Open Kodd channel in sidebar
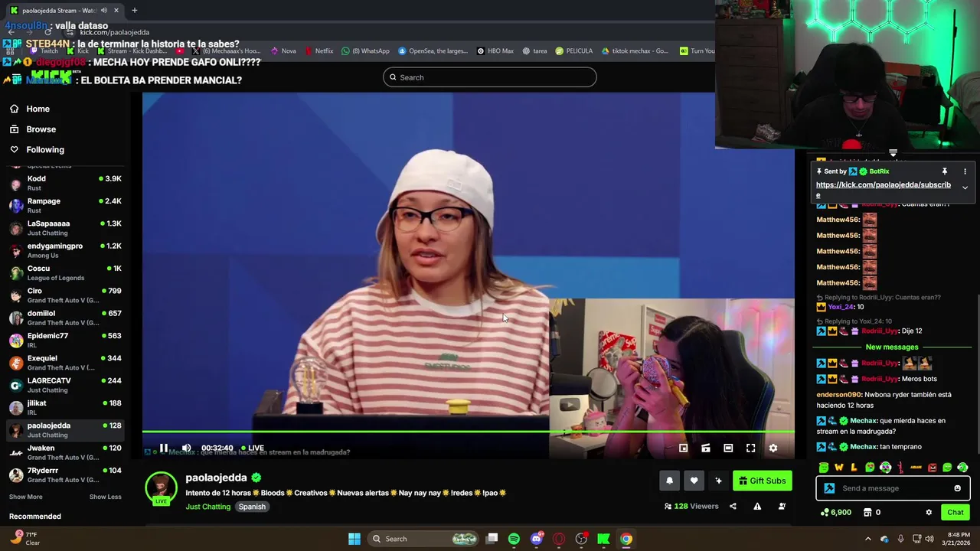The image size is (980, 551). (x=65, y=183)
